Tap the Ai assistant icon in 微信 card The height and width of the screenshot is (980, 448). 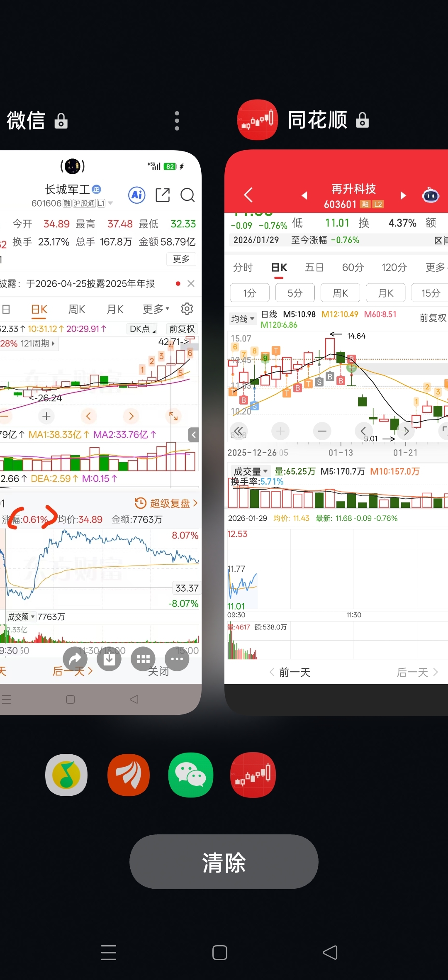coord(137,195)
